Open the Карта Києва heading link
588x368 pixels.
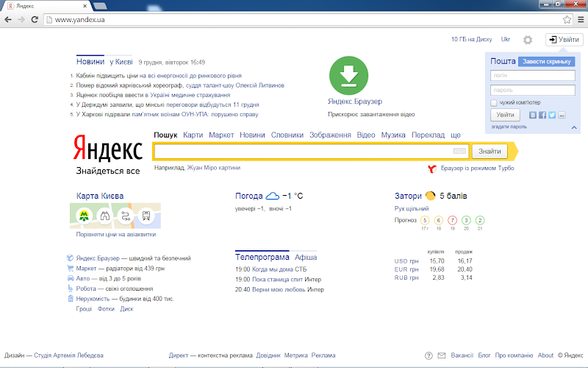[x=100, y=196]
